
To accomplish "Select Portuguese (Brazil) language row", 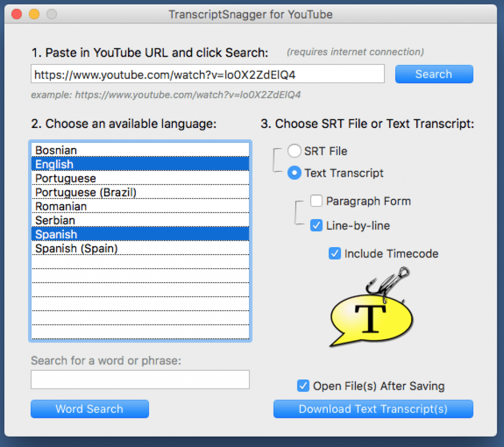I will pyautogui.click(x=140, y=192).
